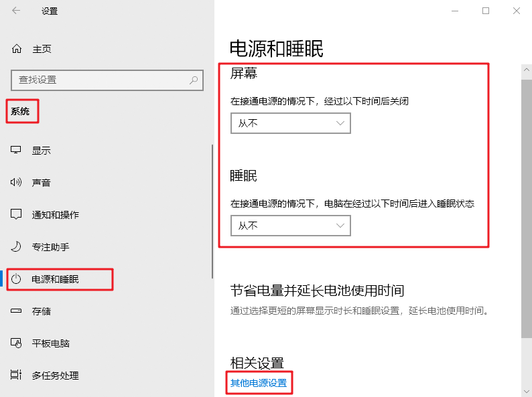Go to 显示 settings
Screen dimensions: 532x397
tap(42, 150)
